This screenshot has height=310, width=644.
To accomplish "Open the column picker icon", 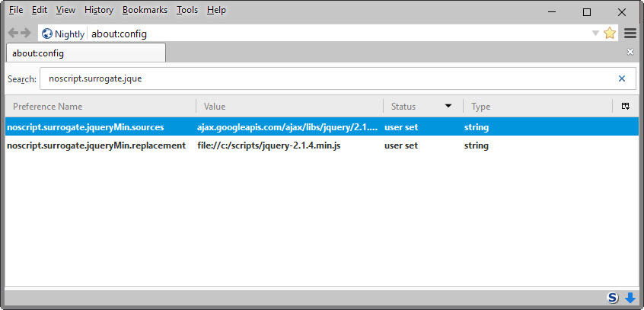I will click(626, 106).
